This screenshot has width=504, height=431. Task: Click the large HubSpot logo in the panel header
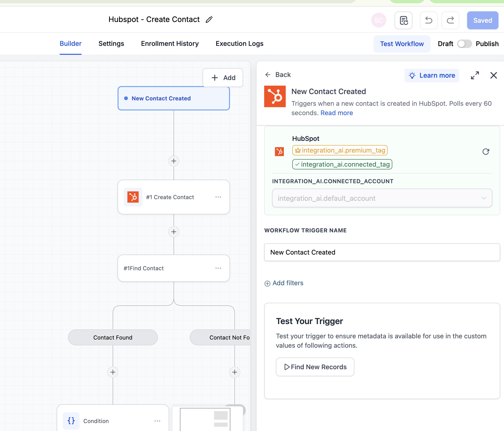click(275, 96)
